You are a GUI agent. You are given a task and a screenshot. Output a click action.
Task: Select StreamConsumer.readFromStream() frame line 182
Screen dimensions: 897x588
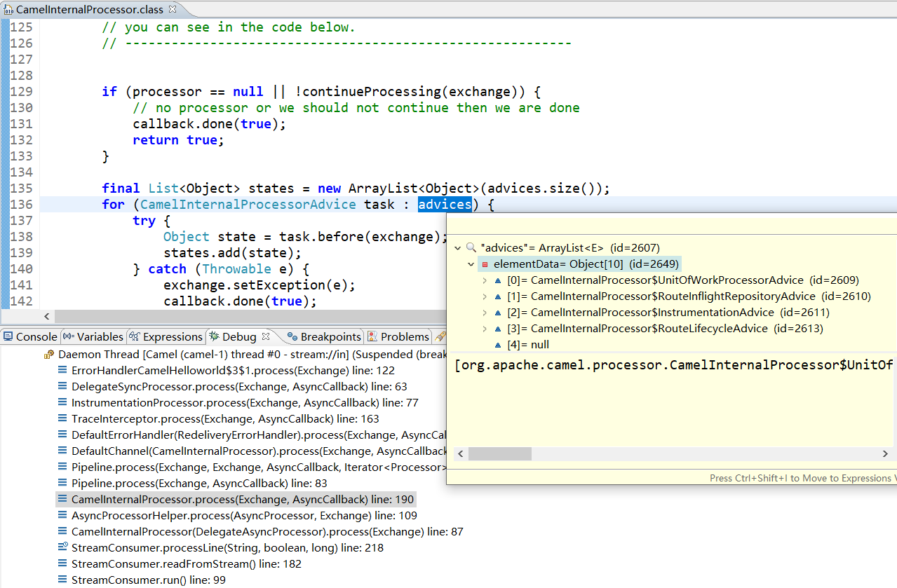(186, 564)
